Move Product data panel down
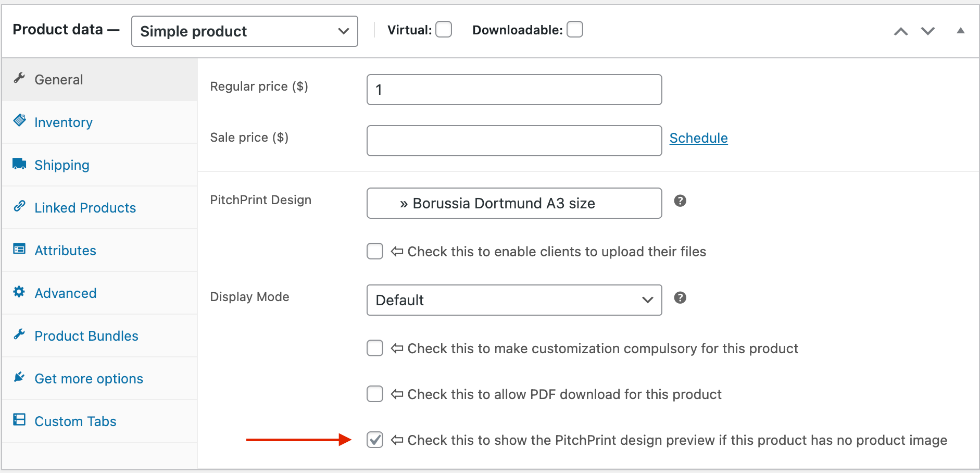The width and height of the screenshot is (980, 473). [x=928, y=31]
